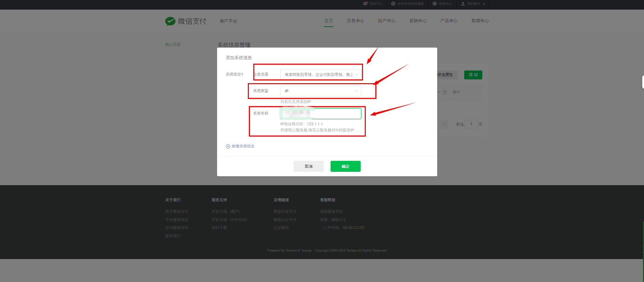
Task: Open the 系统类型 IP dropdown
Action: tap(320, 91)
